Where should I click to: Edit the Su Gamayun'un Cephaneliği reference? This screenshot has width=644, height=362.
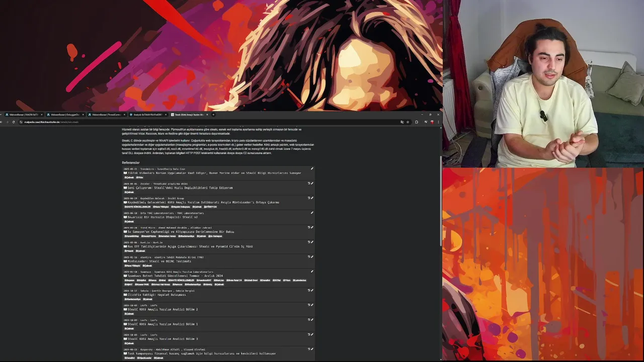coord(312,227)
